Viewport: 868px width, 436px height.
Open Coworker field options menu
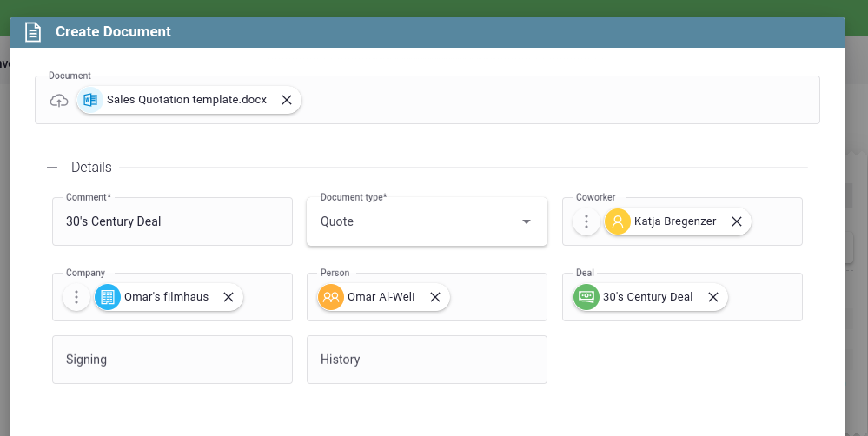pyautogui.click(x=586, y=221)
